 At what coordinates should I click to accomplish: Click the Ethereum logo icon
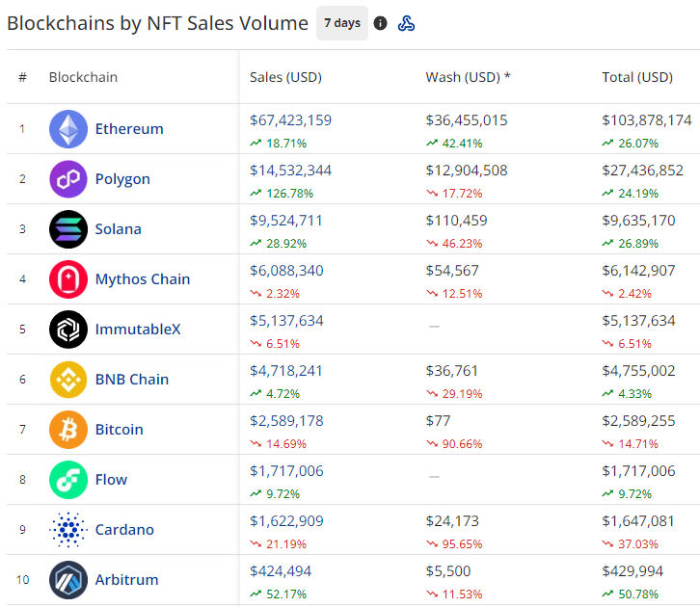68,129
